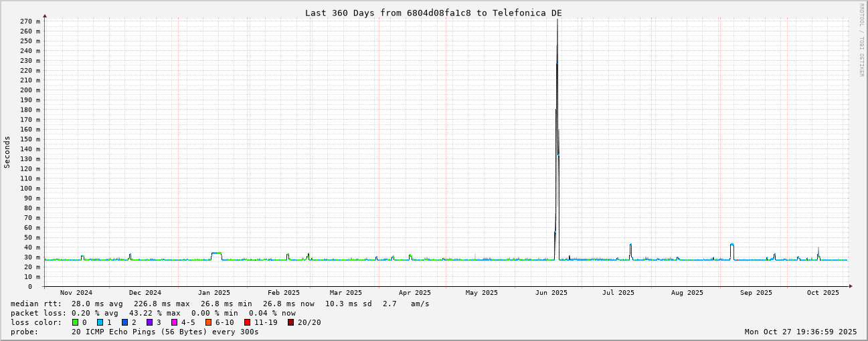Click the orange 6-10 loss swatch
Viewport: 868px width, 341px height.
(x=208, y=322)
